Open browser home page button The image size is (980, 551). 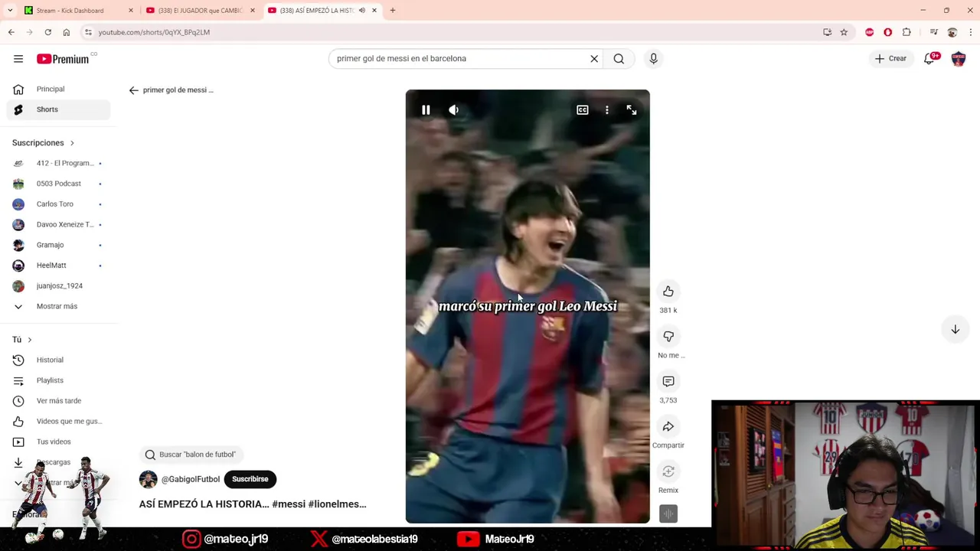[x=67, y=32]
